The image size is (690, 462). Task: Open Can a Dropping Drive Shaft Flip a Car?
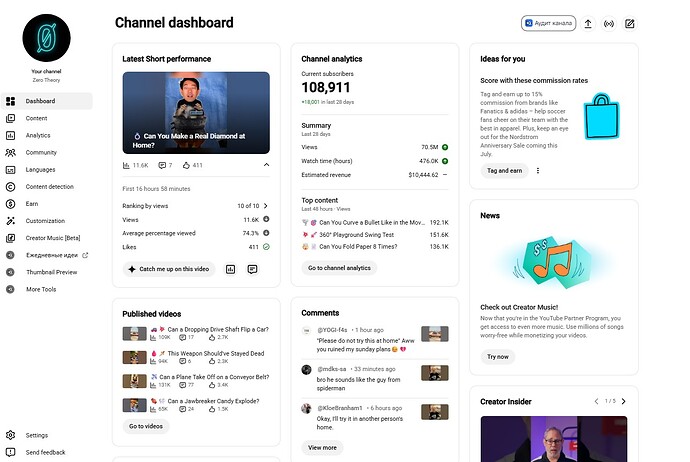pos(218,330)
